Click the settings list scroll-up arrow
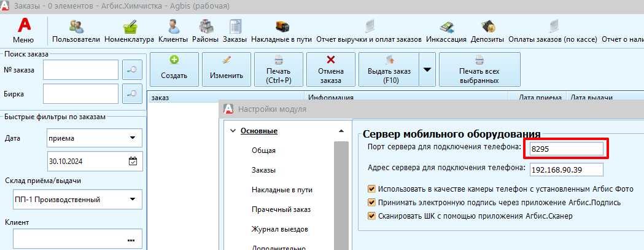The height and width of the screenshot is (250, 644). (x=341, y=131)
